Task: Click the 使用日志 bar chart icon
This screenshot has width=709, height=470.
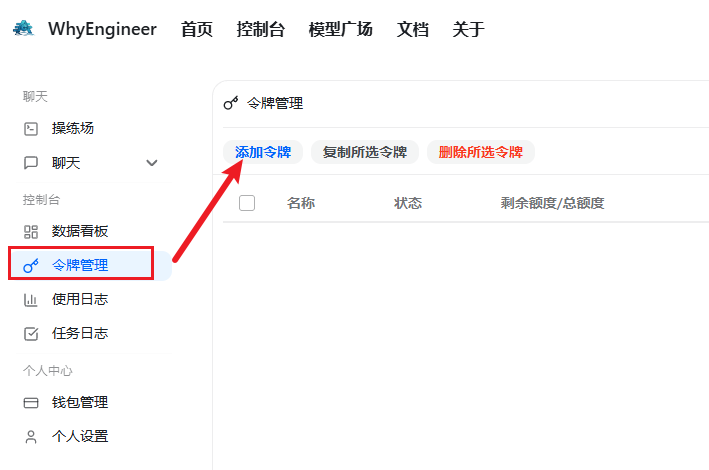Action: coord(31,300)
